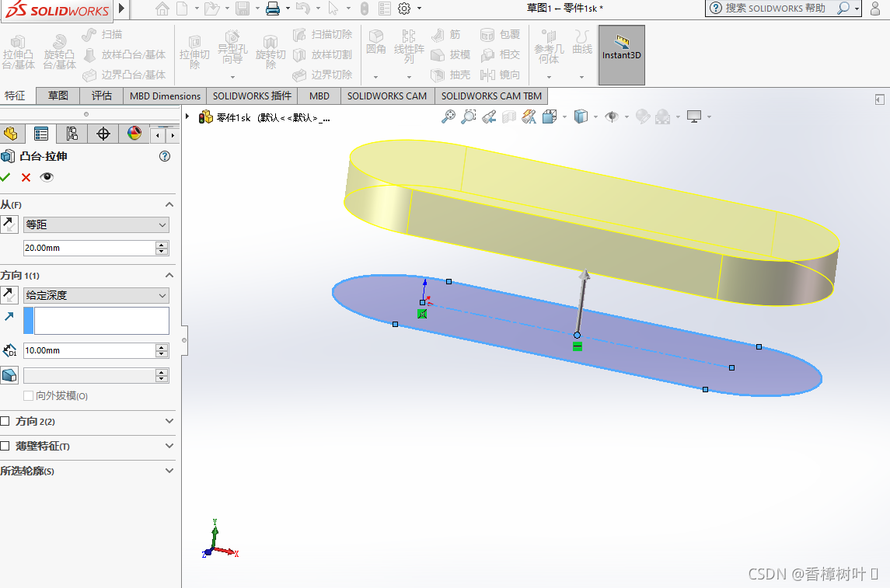The width and height of the screenshot is (890, 588).
Task: Click the Swept Cut (扫描切除) tool
Action: (x=323, y=35)
